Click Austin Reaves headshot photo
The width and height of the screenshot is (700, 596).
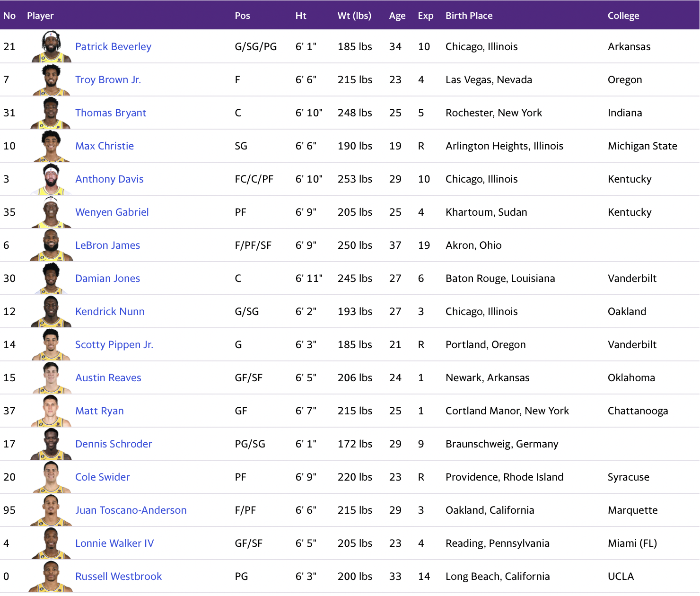pyautogui.click(x=51, y=377)
